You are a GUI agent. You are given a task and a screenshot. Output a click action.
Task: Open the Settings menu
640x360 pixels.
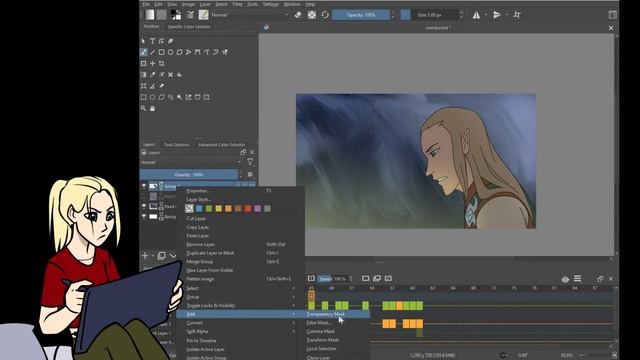(x=270, y=4)
